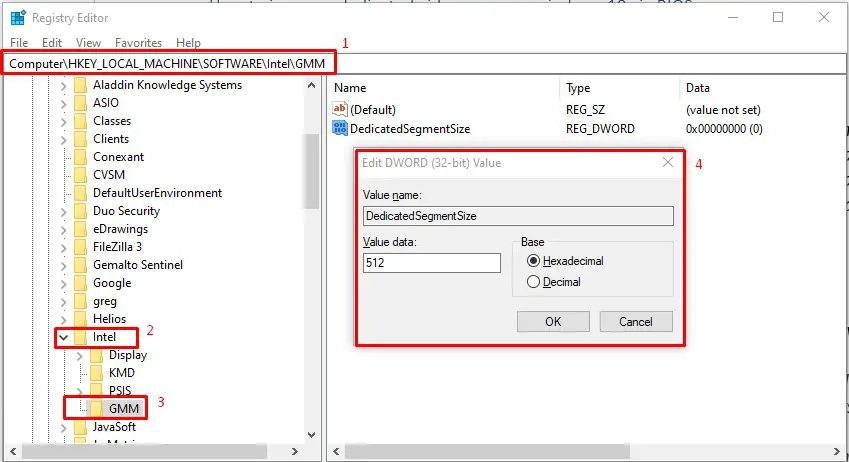The width and height of the screenshot is (849, 462).
Task: Click the (Default) string value icon
Action: coord(339,109)
